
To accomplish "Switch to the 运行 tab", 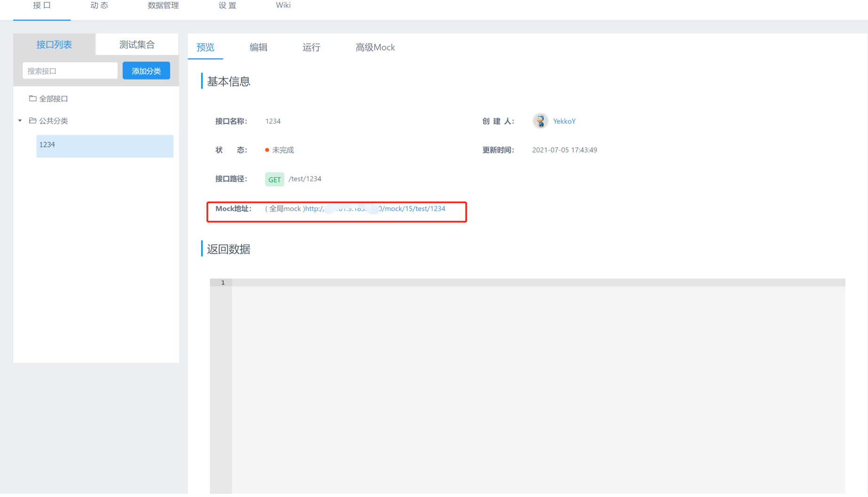I will click(x=311, y=47).
